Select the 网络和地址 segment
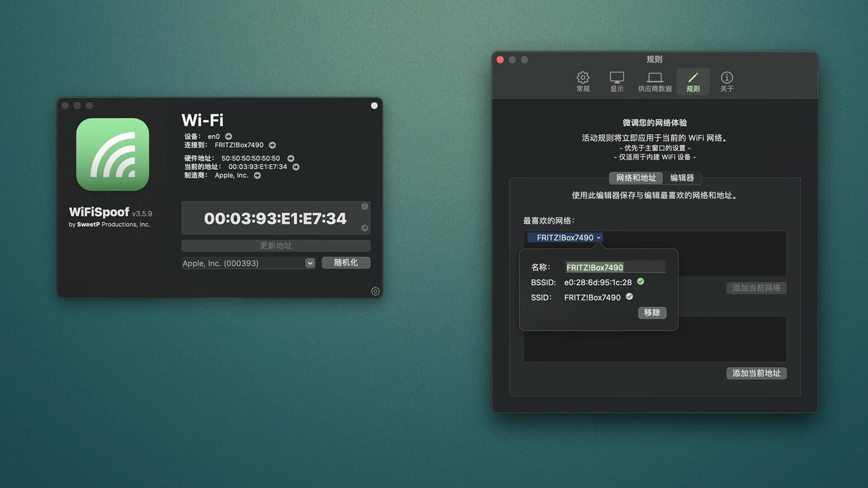Screen dimensions: 868x488 click(636, 178)
